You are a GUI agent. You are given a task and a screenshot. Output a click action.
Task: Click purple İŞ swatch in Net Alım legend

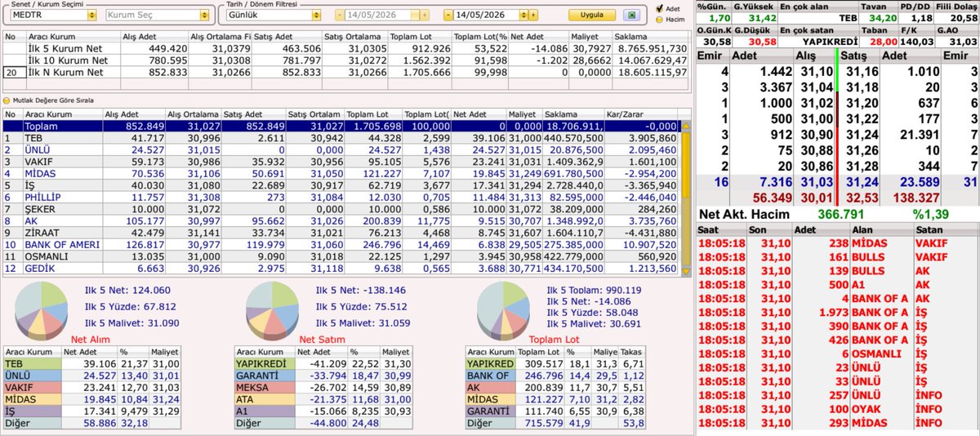pyautogui.click(x=33, y=410)
